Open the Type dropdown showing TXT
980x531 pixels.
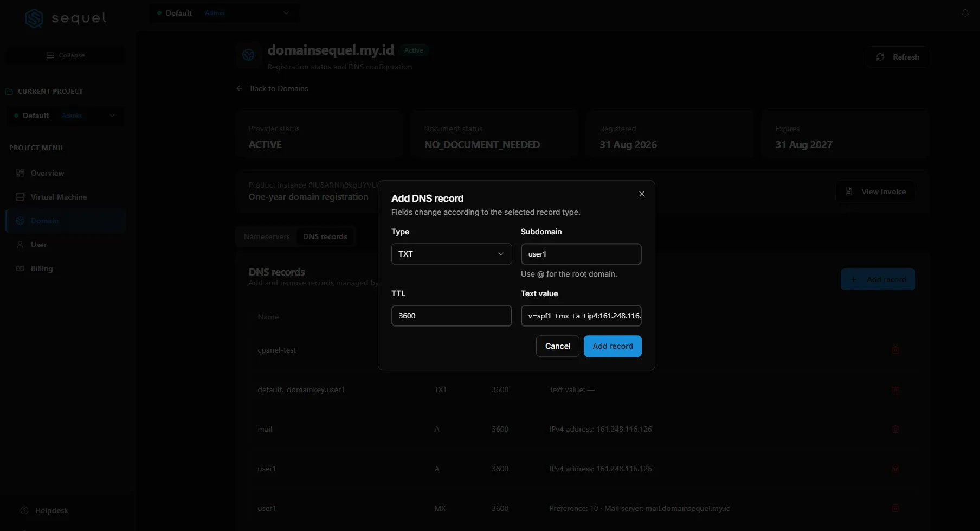click(452, 254)
